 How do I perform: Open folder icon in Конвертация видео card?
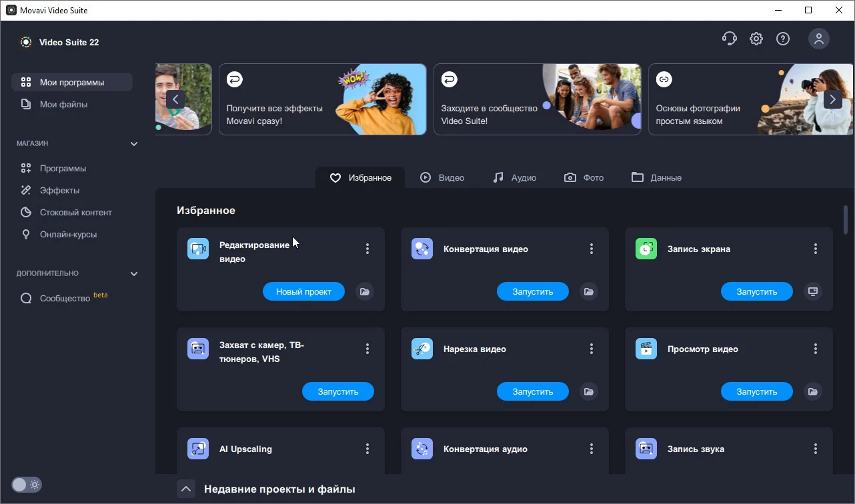[x=588, y=291]
